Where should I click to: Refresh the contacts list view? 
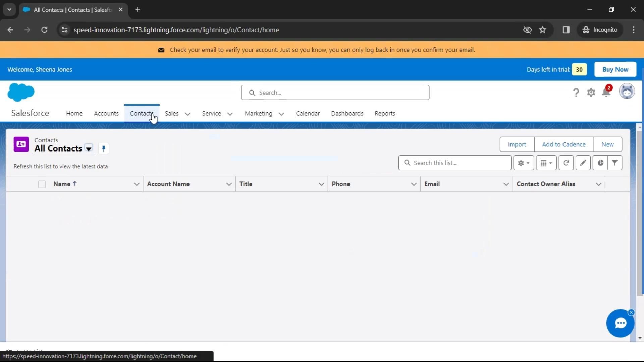coord(566,163)
